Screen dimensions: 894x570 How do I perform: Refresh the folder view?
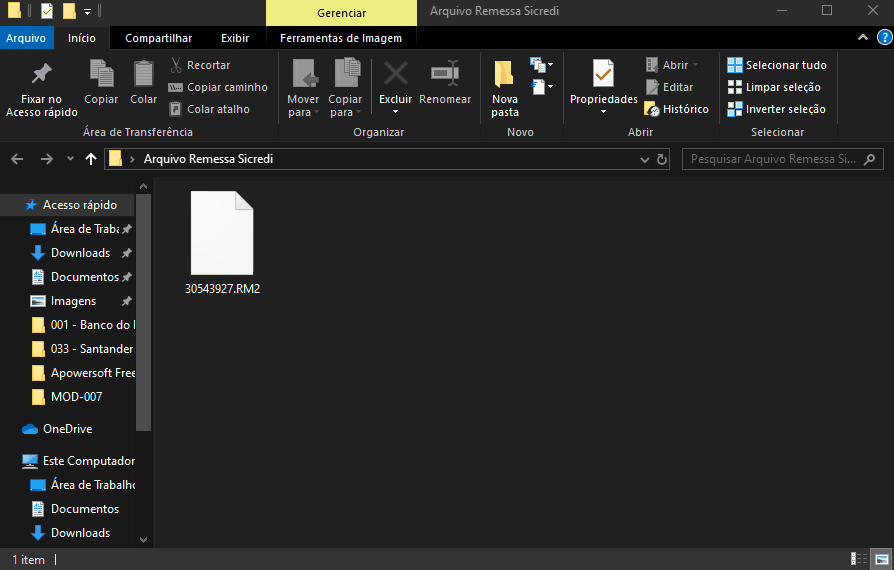point(661,160)
